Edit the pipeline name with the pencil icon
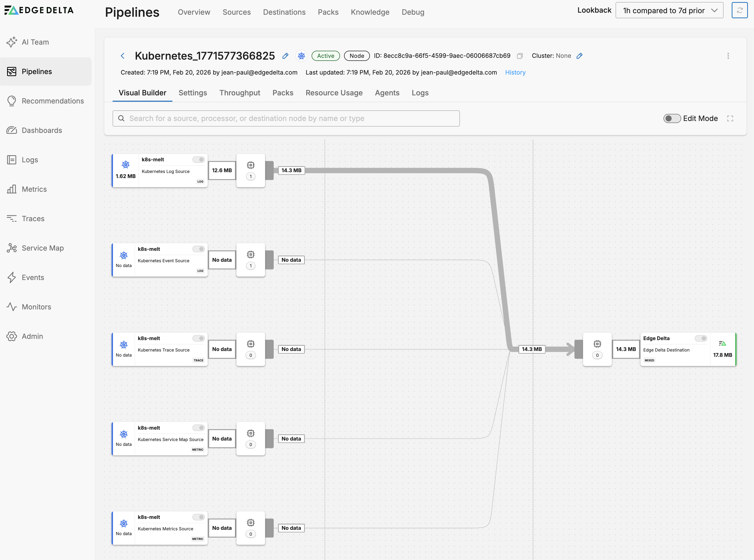 click(x=285, y=56)
